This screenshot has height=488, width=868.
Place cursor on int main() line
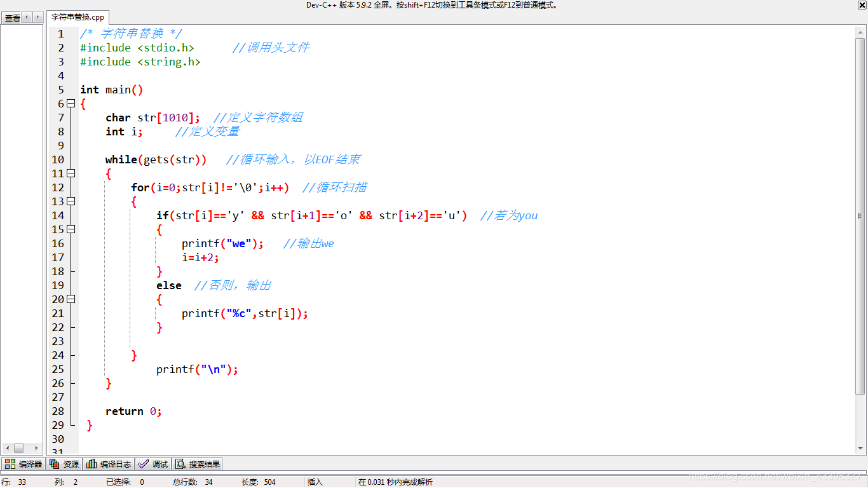[112, 90]
